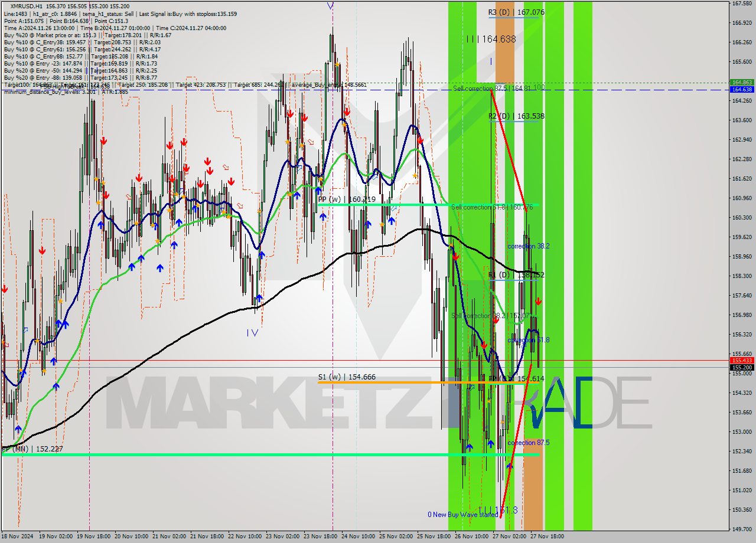Select the 'R2 (D) | 163.538' pivot label
The image size is (756, 543).
pos(516,116)
